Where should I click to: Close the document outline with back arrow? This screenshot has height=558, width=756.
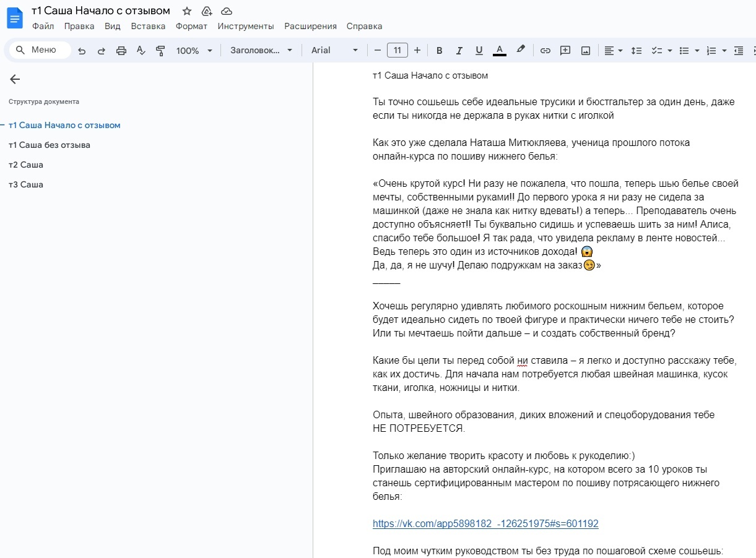15,79
